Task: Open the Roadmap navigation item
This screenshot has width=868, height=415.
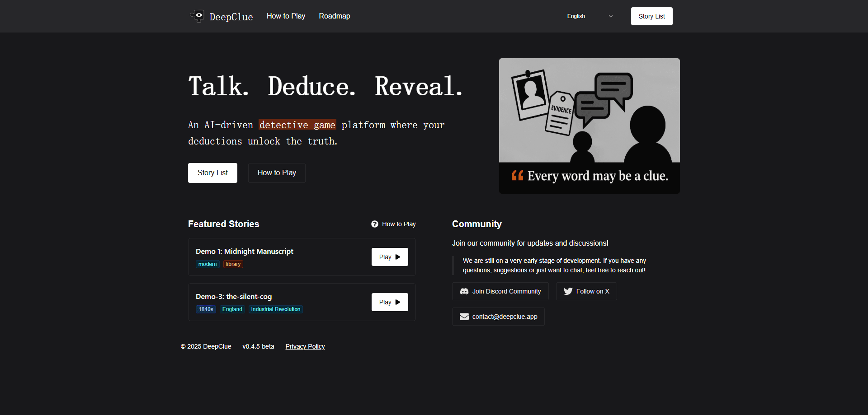Action: tap(335, 16)
